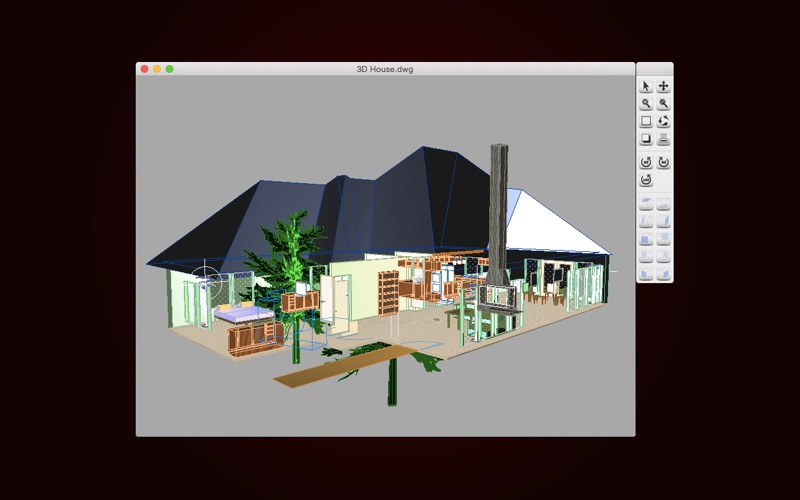Minimize the 3D House.dwg window
The width and height of the screenshot is (800, 500).
[157, 69]
